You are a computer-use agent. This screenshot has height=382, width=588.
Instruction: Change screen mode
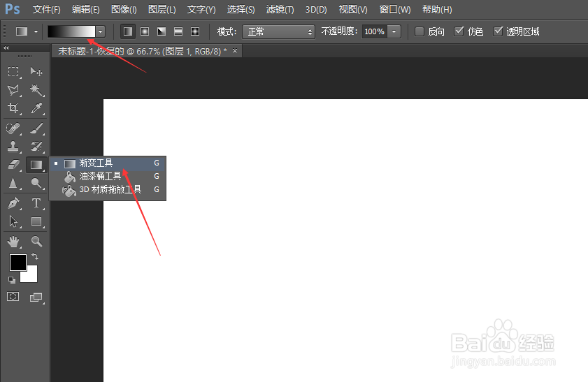[36, 297]
